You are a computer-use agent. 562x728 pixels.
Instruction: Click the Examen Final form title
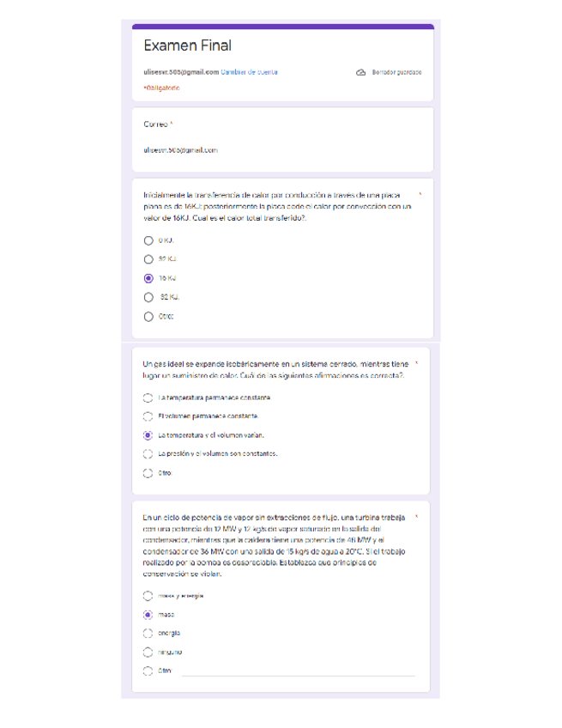pos(188,44)
